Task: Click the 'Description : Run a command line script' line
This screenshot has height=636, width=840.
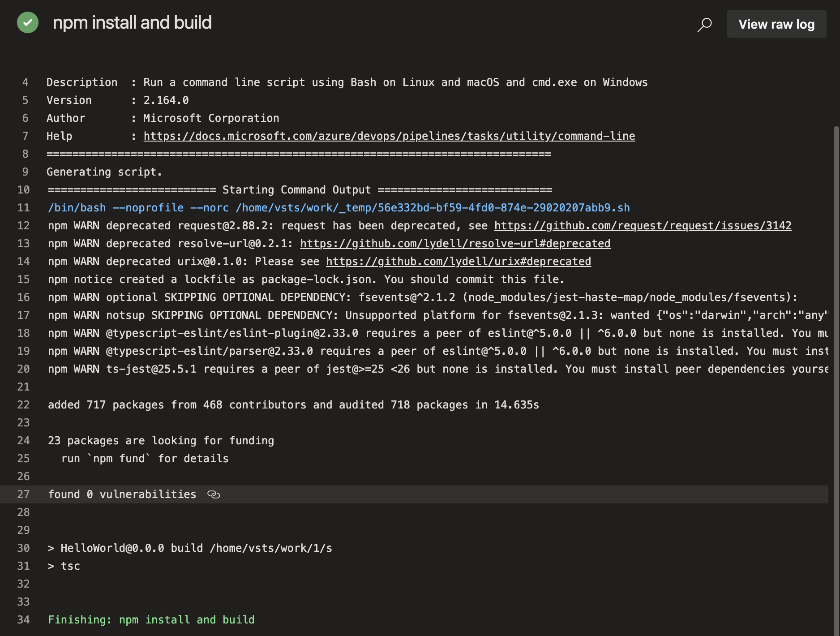Action: pos(347,82)
